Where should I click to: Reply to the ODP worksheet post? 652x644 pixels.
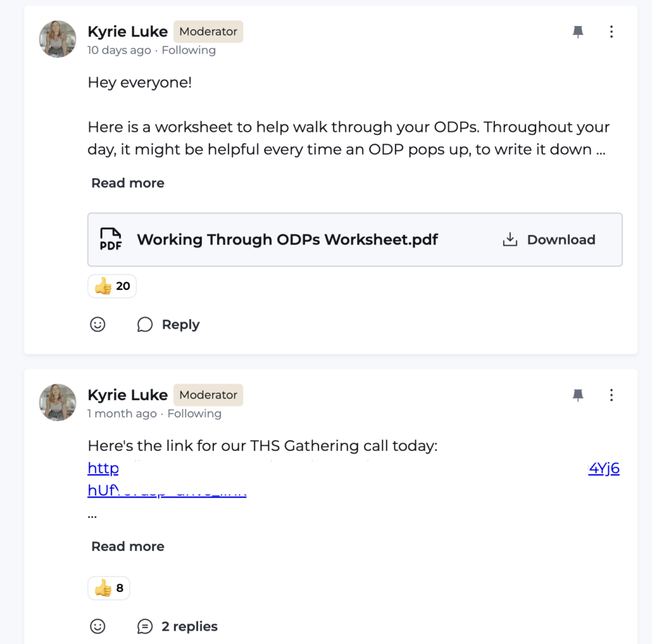[x=168, y=324]
